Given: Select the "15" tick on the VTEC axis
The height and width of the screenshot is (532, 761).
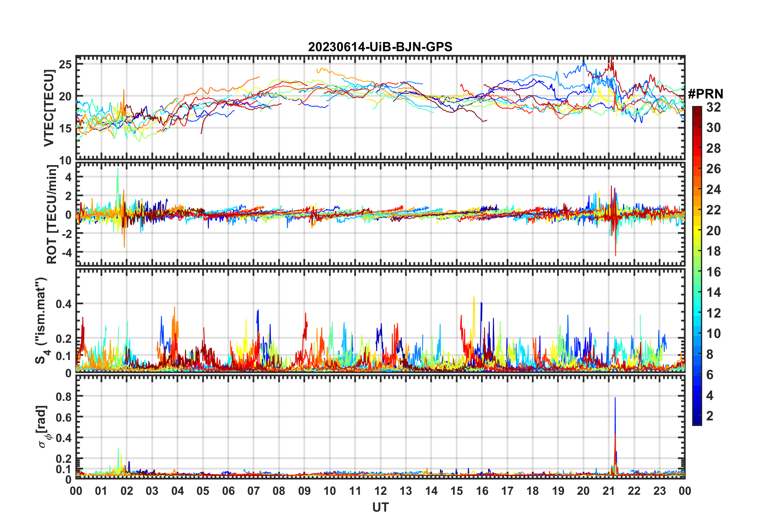Looking at the screenshot, I should point(65,128).
